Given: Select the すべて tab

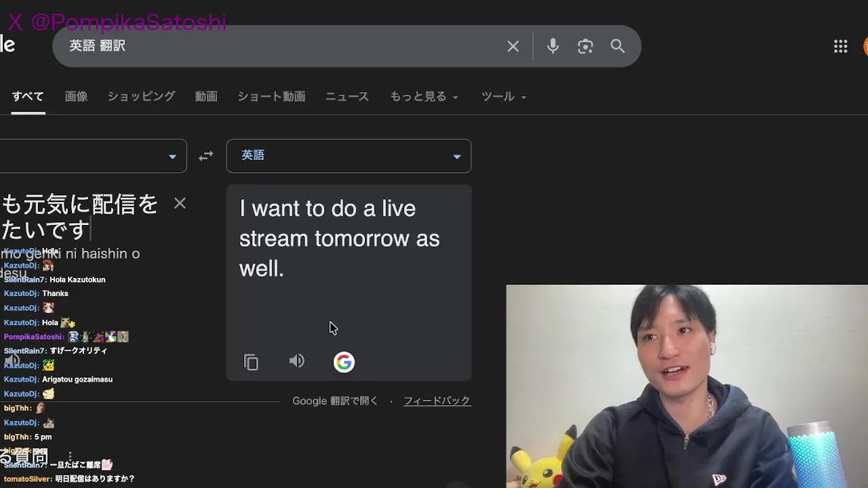Looking at the screenshot, I should click(x=28, y=97).
